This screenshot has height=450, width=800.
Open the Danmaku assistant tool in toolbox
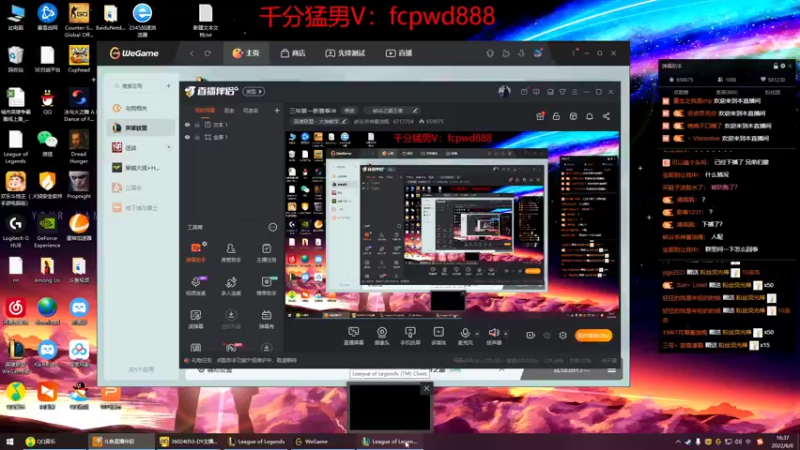(195, 253)
